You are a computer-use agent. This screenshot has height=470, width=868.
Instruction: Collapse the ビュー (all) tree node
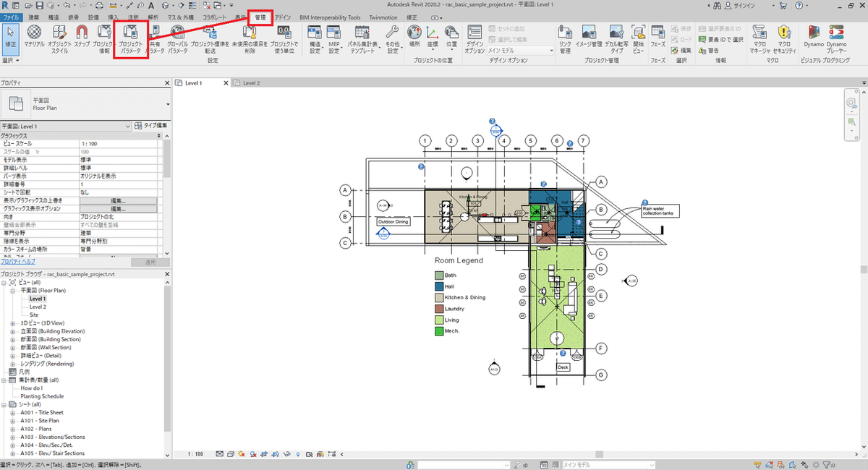point(4,281)
